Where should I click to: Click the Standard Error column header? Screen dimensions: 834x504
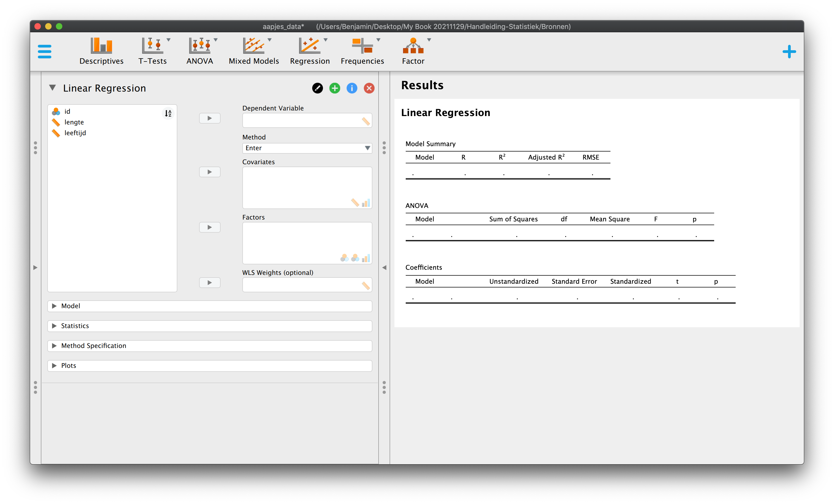pos(574,281)
